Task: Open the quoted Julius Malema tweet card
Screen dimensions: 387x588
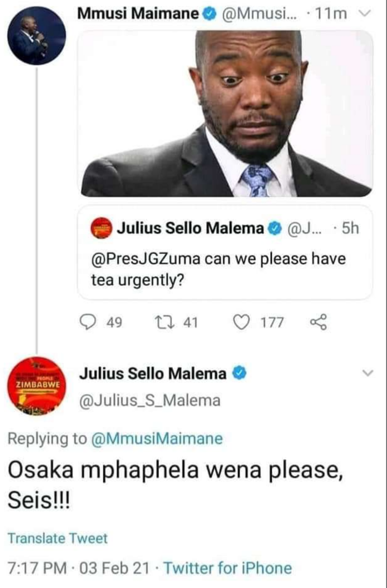Action: click(x=225, y=253)
